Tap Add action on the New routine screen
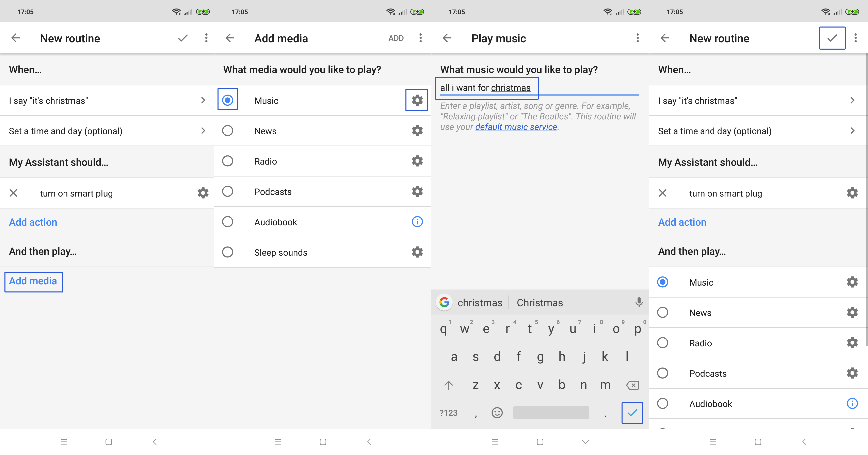Image resolution: width=868 pixels, height=455 pixels. pyautogui.click(x=33, y=222)
